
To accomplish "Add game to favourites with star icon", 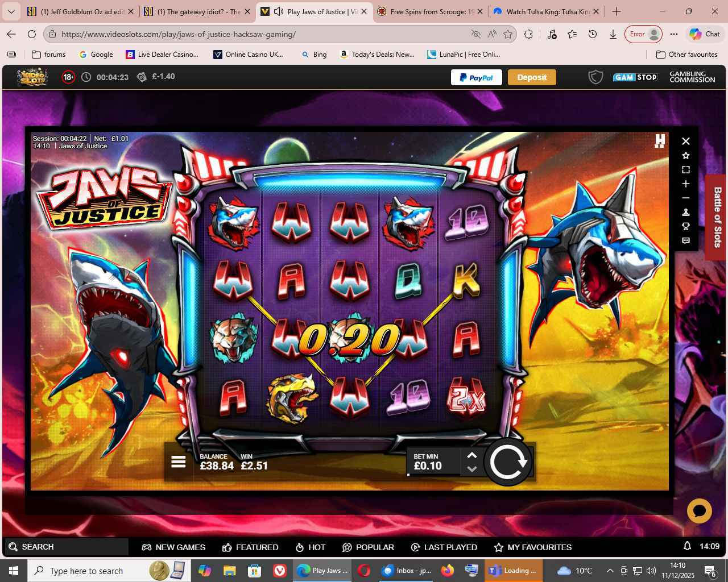I will [x=686, y=155].
